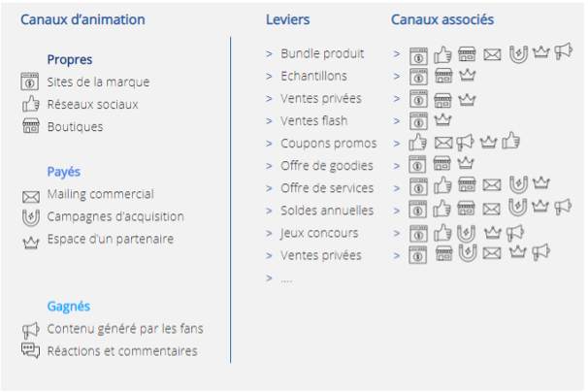Click the megaphone icon by Contenu généré par les fans
Image resolution: width=588 pixels, height=392 pixels.
[x=31, y=331]
